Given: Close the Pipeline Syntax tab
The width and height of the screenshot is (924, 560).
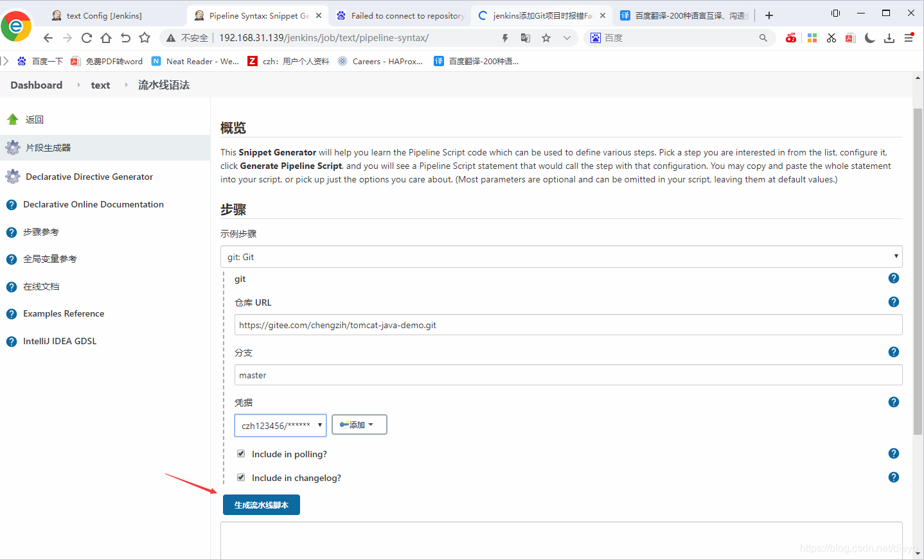Looking at the screenshot, I should click(319, 15).
